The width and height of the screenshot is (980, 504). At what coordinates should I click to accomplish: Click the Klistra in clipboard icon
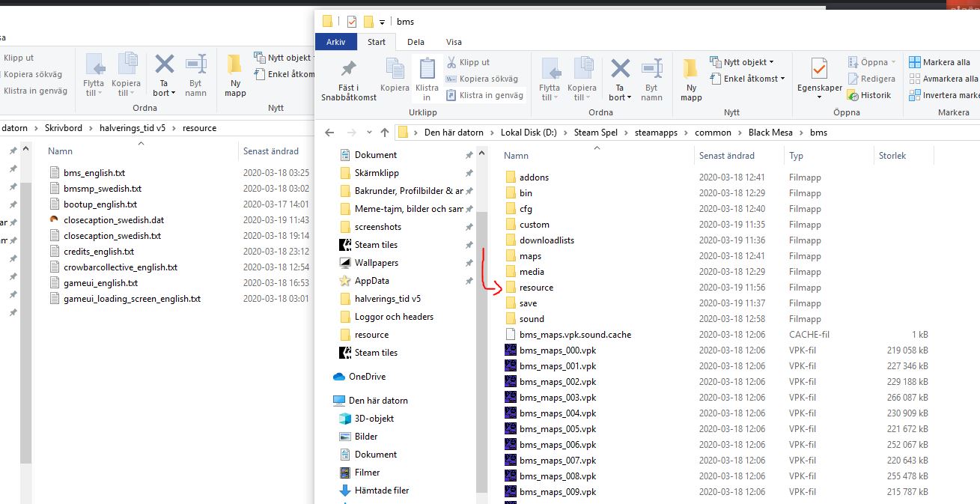click(427, 69)
